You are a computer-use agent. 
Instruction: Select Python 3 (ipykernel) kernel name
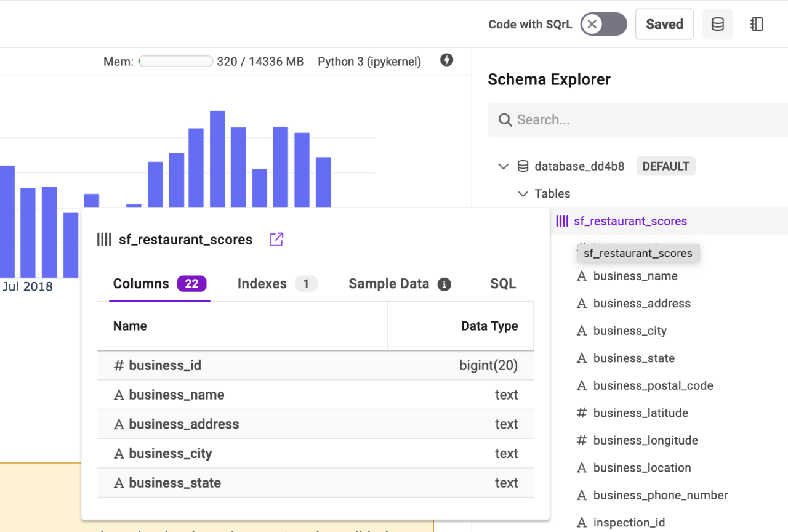coord(369,61)
